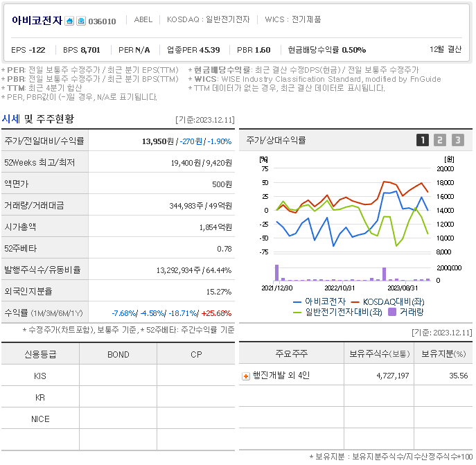Screen dimensions: 476x465
Task: Click the 2022/10/31 date on chart axis
Action: 340,288
